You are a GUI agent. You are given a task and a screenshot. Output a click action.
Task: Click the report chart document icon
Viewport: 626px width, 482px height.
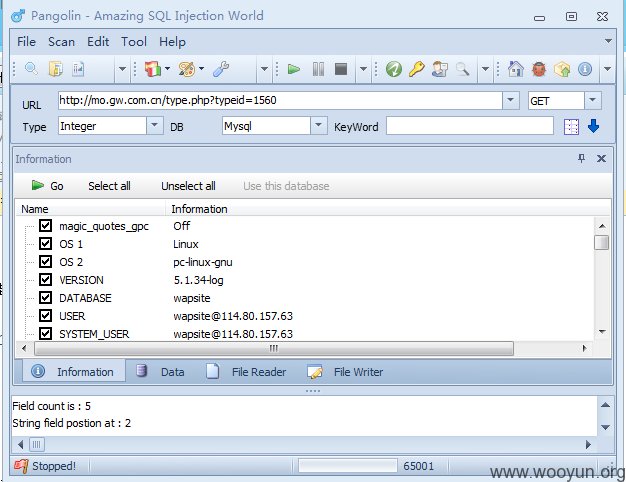point(78,69)
